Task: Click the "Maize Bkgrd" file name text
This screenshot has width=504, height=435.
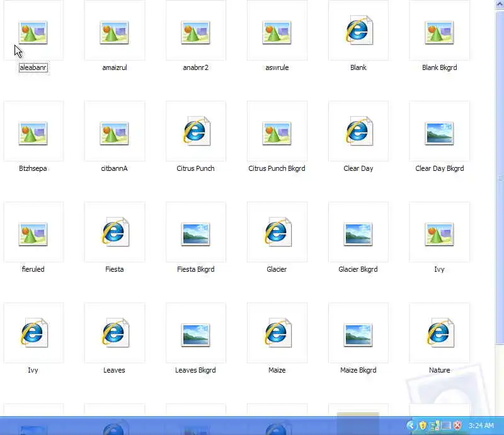Action: (358, 370)
